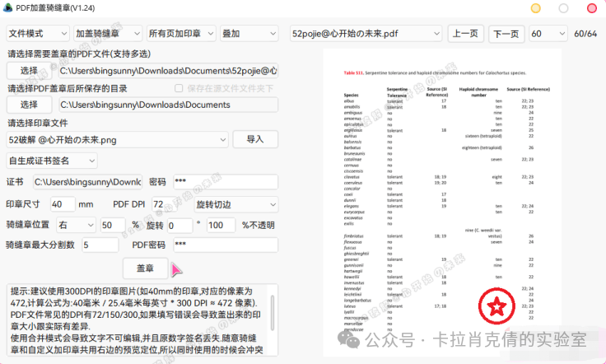
Task: Open the 所有页加印章 dropdown
Action: click(x=179, y=34)
